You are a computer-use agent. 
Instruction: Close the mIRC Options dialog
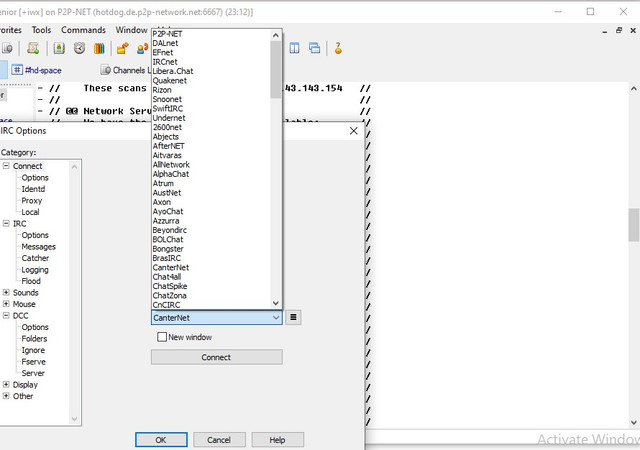(353, 131)
